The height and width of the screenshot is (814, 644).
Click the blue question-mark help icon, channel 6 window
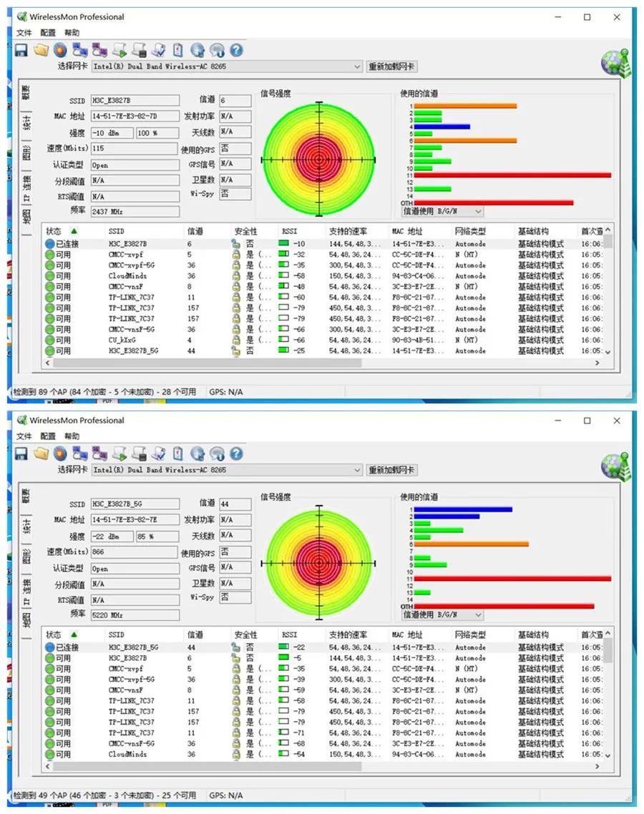tap(236, 50)
